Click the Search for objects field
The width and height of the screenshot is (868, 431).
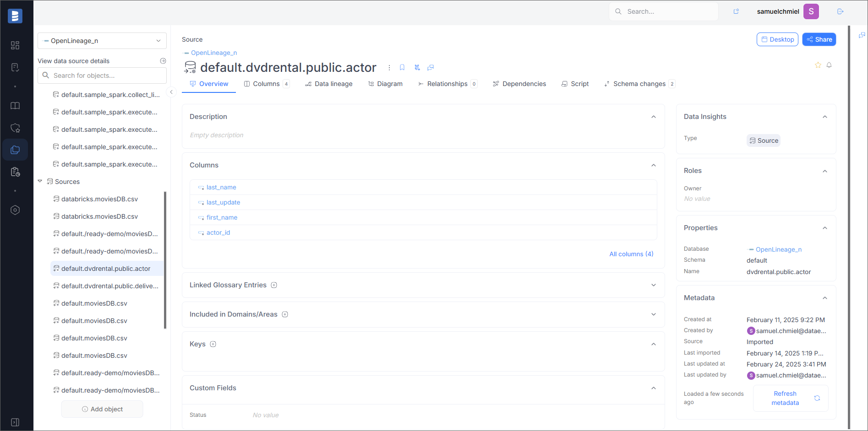point(102,75)
